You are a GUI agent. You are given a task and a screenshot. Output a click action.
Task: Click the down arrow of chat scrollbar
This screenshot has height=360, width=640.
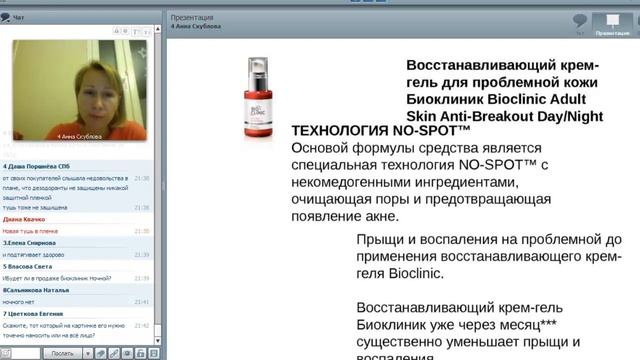[158, 341]
